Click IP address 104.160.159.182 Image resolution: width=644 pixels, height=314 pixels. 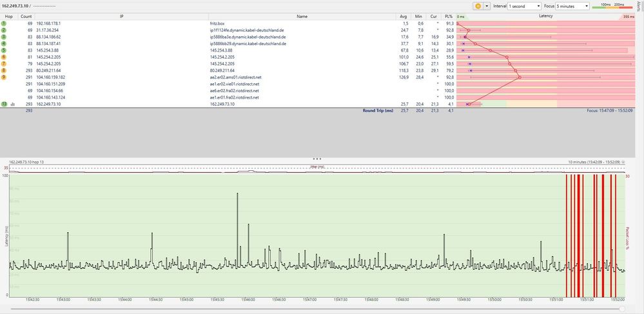tap(50, 77)
